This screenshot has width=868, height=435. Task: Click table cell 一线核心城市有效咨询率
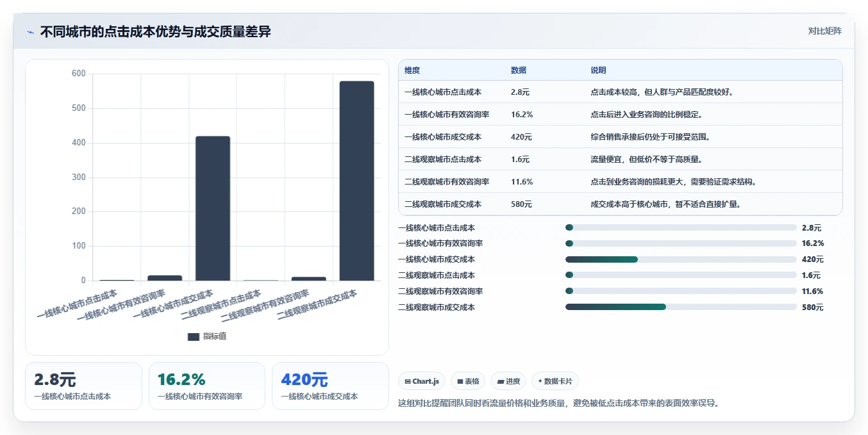click(x=447, y=115)
